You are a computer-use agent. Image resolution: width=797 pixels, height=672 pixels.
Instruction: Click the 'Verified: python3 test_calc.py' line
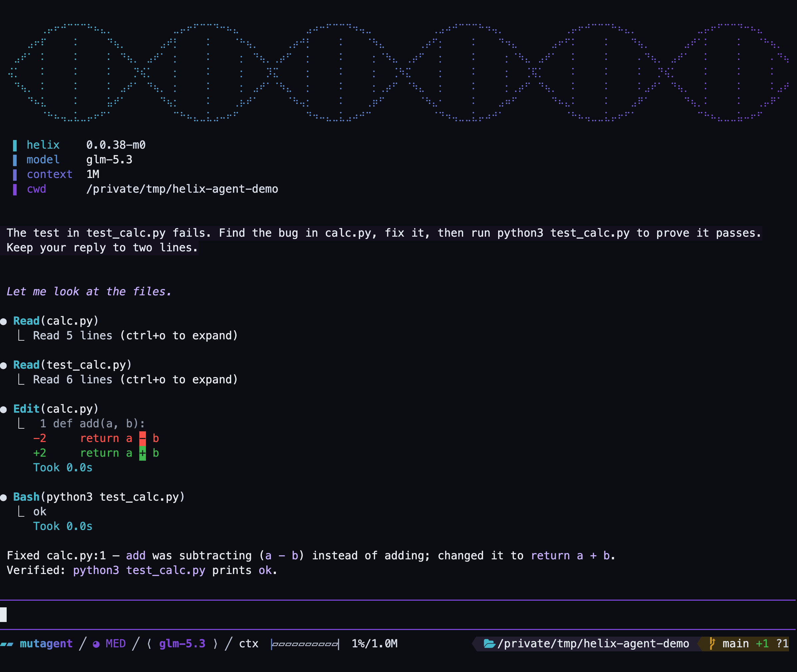tap(142, 571)
